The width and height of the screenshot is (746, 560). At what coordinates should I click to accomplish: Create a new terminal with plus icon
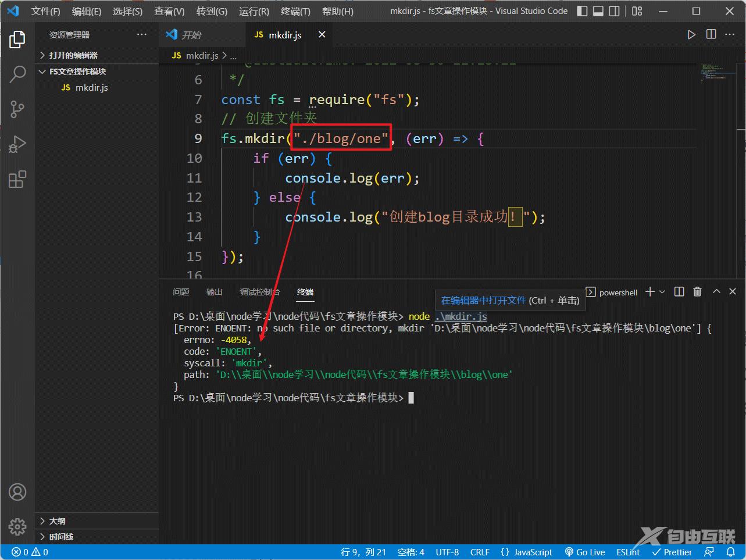coord(650,292)
